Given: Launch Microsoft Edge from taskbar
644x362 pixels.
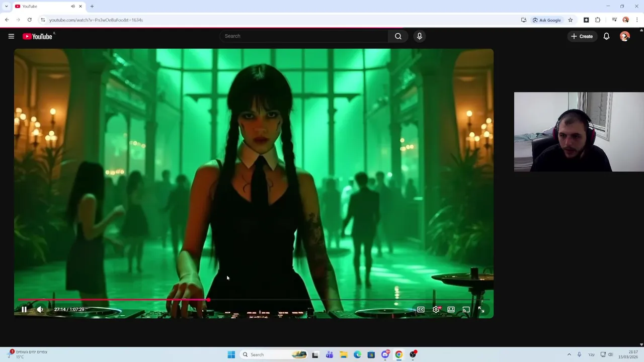Looking at the screenshot, I should [x=357, y=354].
